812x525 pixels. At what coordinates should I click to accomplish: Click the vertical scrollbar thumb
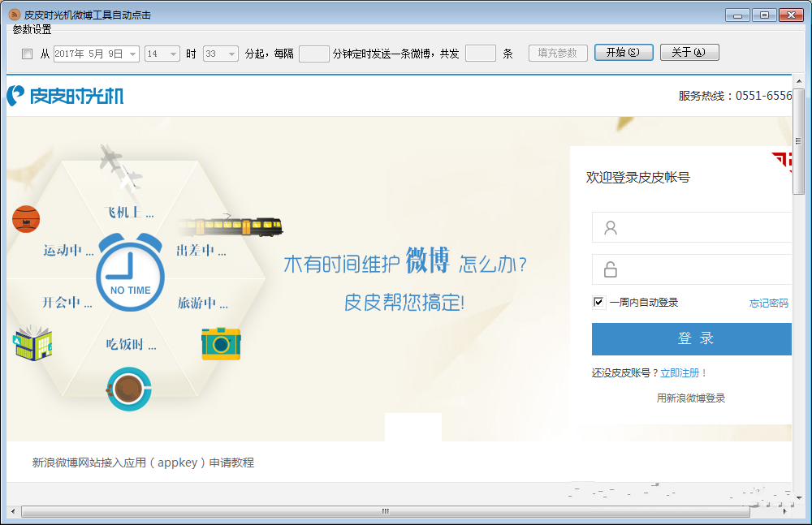coord(798,141)
